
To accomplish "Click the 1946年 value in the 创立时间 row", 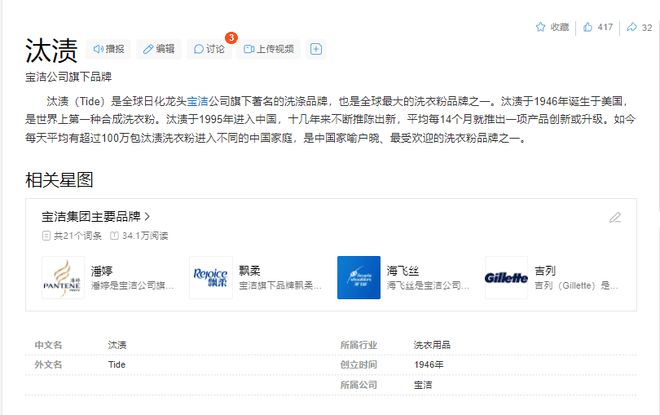I will [428, 365].
